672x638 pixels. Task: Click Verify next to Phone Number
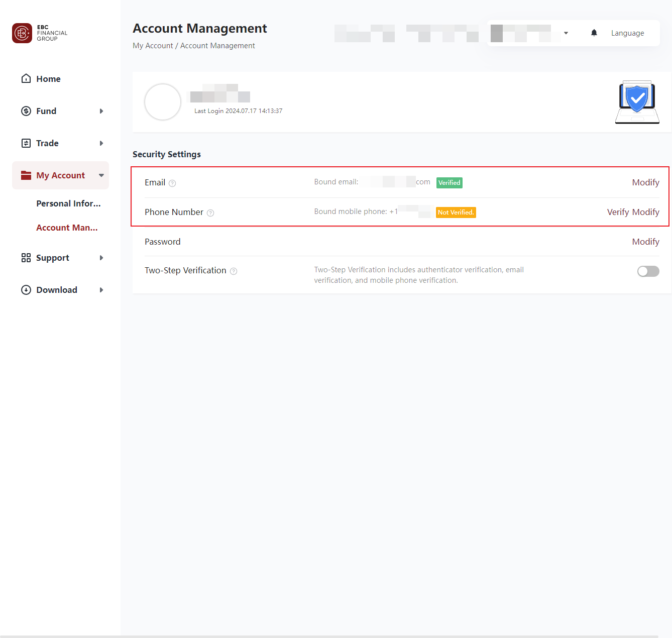click(x=618, y=212)
